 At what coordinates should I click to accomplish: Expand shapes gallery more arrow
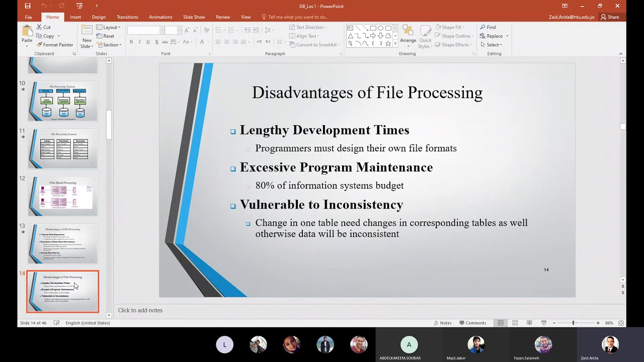pyautogui.click(x=395, y=45)
